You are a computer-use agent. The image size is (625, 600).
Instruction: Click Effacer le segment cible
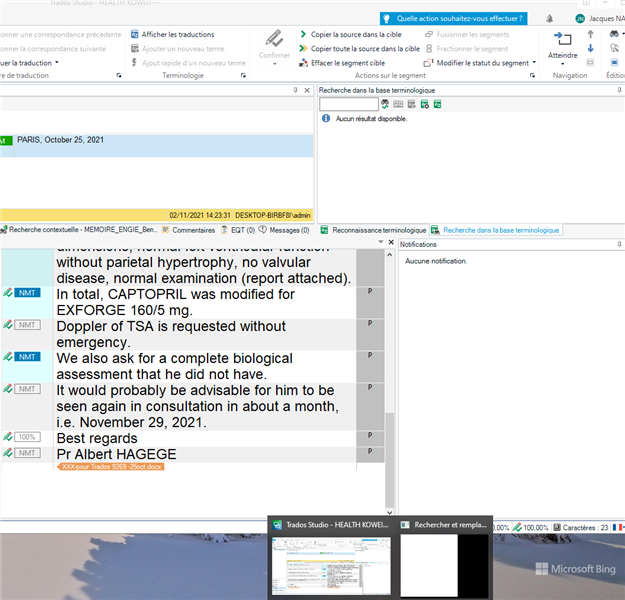[342, 63]
